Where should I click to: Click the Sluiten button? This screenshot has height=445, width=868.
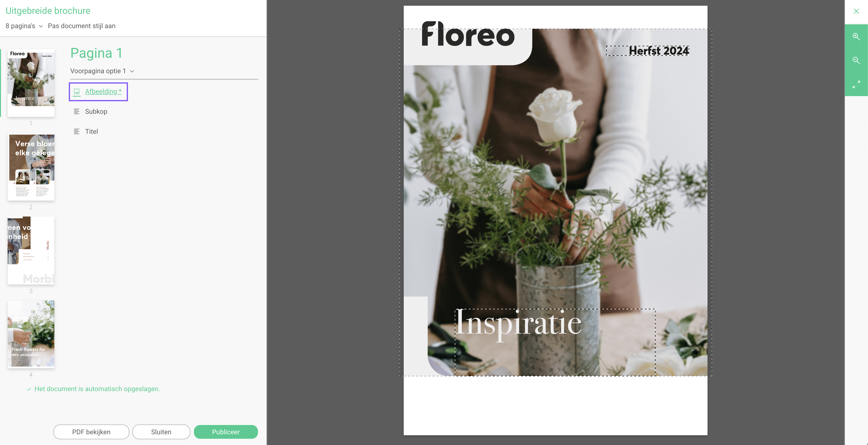(161, 432)
